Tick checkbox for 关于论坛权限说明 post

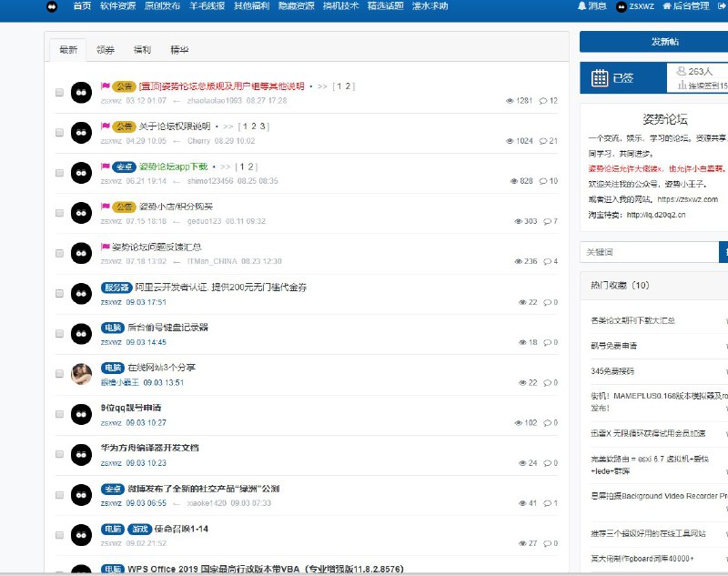[59, 133]
